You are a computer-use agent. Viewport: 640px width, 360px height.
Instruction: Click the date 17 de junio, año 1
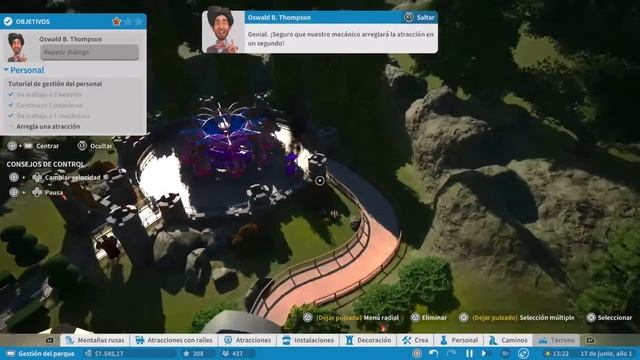[606, 353]
